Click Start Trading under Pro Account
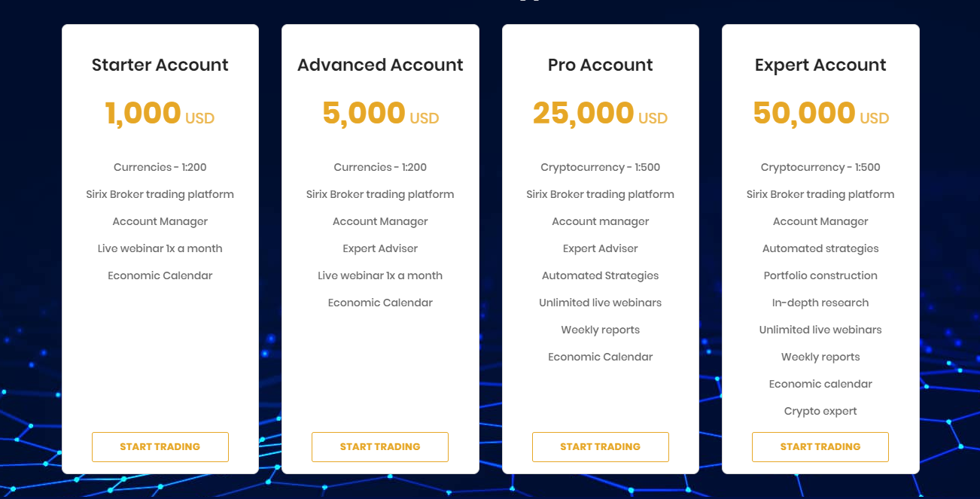This screenshot has height=499, width=980. [x=601, y=446]
